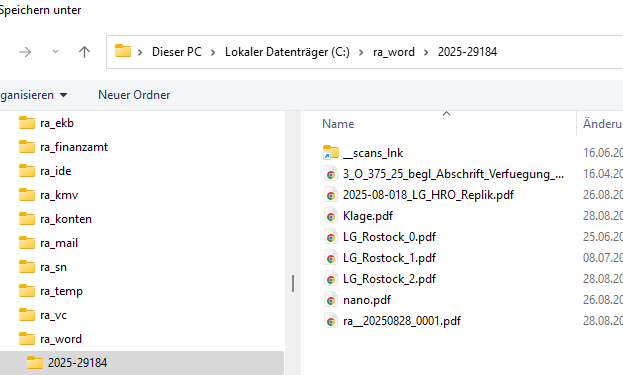Select Lokaler Datenträger (C:) in breadcrumb
This screenshot has height=375, width=623.
click(287, 52)
